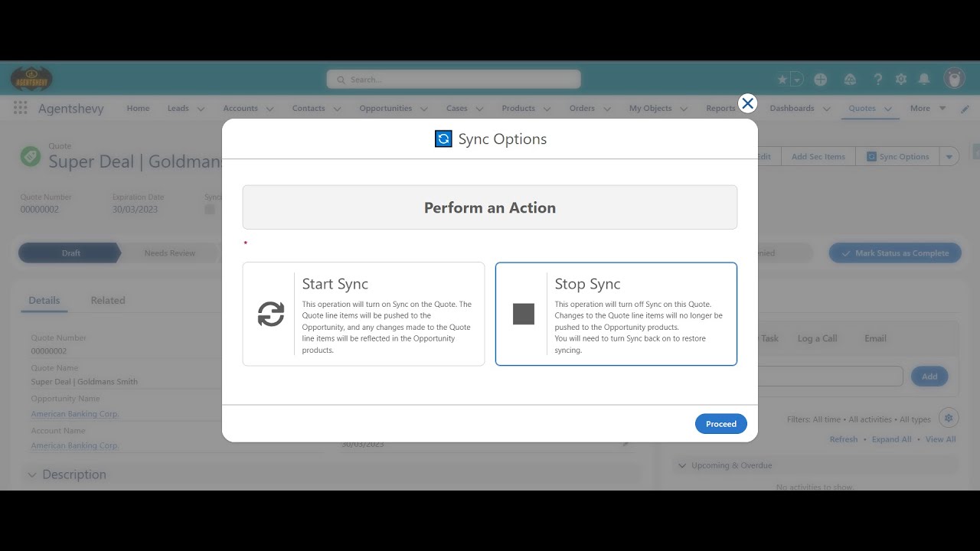Select the Needs Review path stage

(x=170, y=253)
